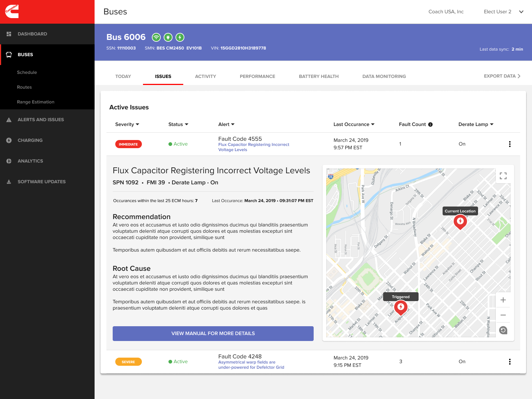This screenshot has width=532, height=399.
Task: Click the lightning charge icon beside Bus 6006
Action: tap(180, 37)
